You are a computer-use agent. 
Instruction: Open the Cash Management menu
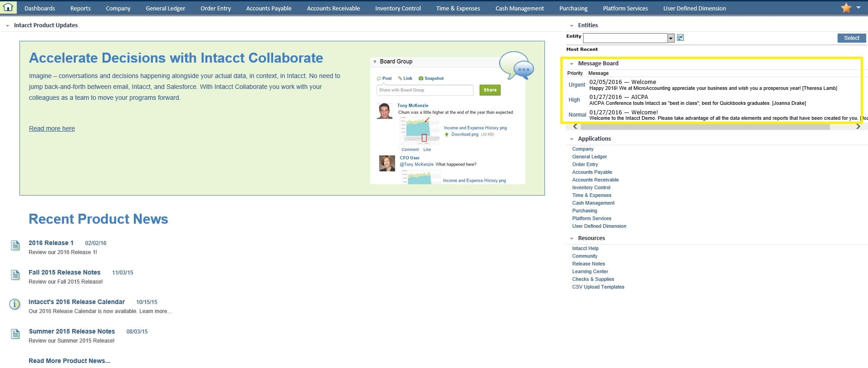point(520,8)
